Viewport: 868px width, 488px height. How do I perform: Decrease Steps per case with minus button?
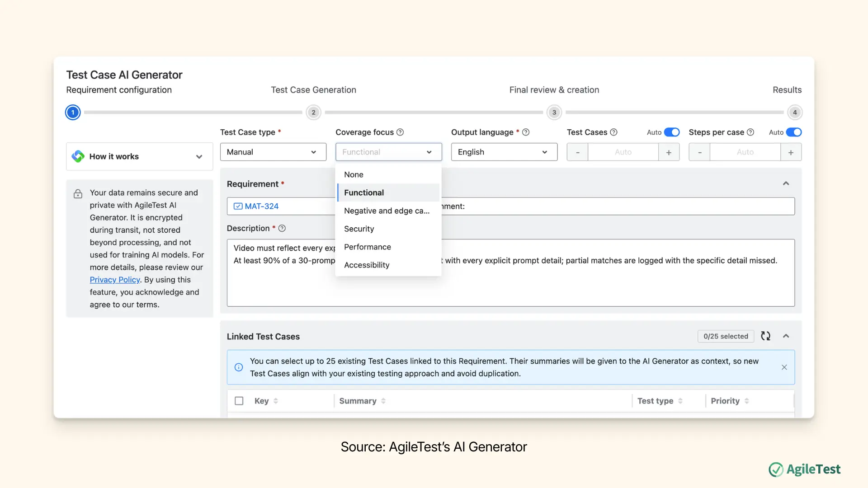[699, 152]
